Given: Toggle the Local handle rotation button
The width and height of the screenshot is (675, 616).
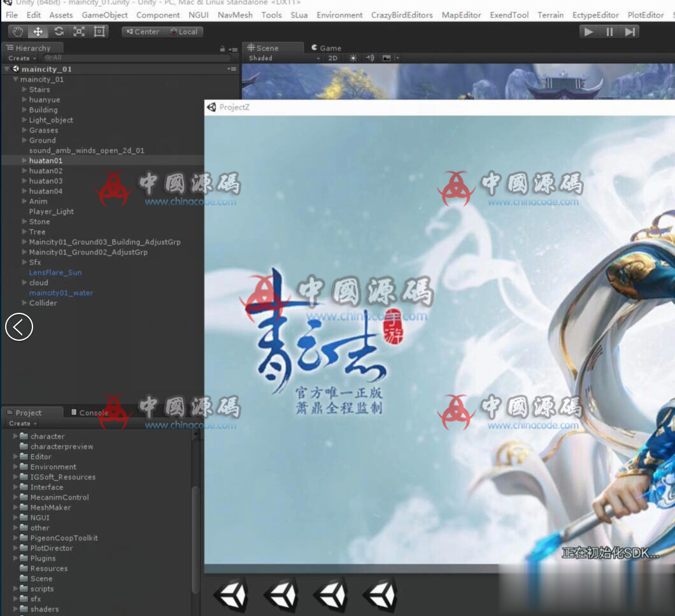Looking at the screenshot, I should (183, 32).
